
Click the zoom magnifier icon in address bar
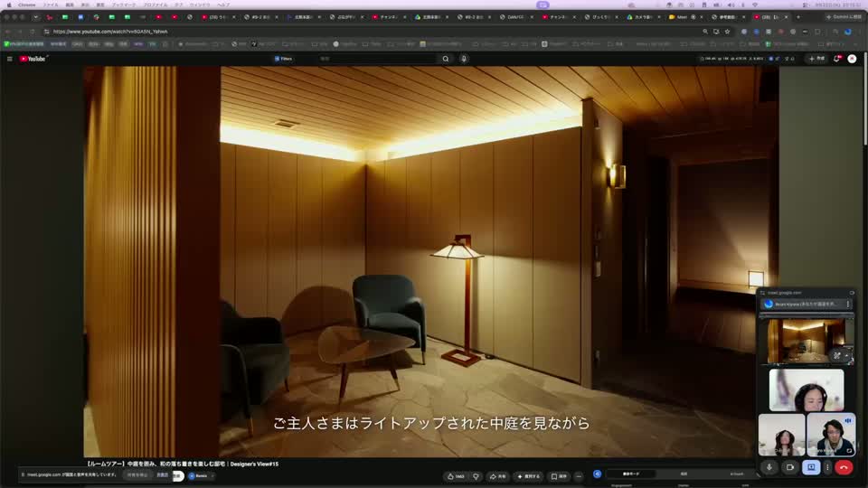(705, 32)
